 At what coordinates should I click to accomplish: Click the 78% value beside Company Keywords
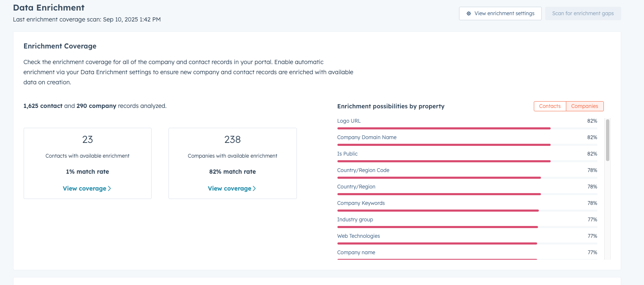coord(592,203)
